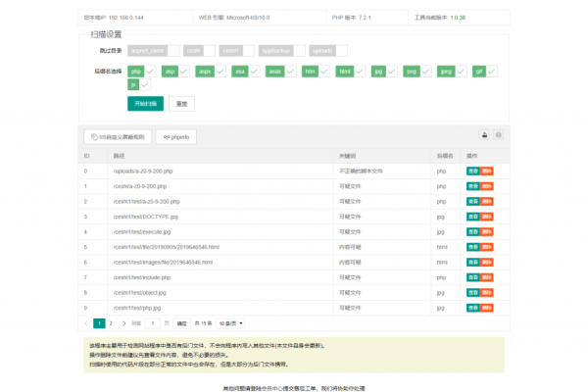Image resolution: width=588 pixels, height=392 pixels.
Task: Click the reset button beside start scan
Action: click(x=180, y=103)
